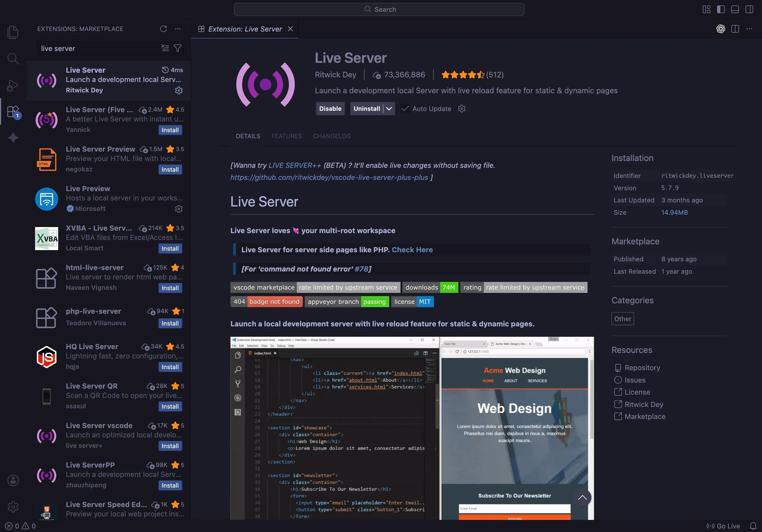This screenshot has width=762, height=532.
Task: Open Manage gear for Live Preview extension
Action: [x=179, y=209]
